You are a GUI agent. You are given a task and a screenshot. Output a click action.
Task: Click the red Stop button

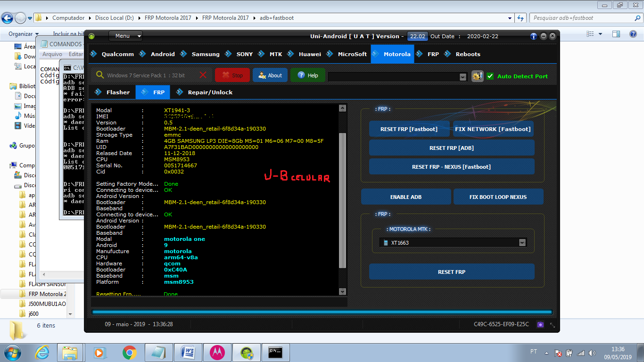tap(232, 75)
